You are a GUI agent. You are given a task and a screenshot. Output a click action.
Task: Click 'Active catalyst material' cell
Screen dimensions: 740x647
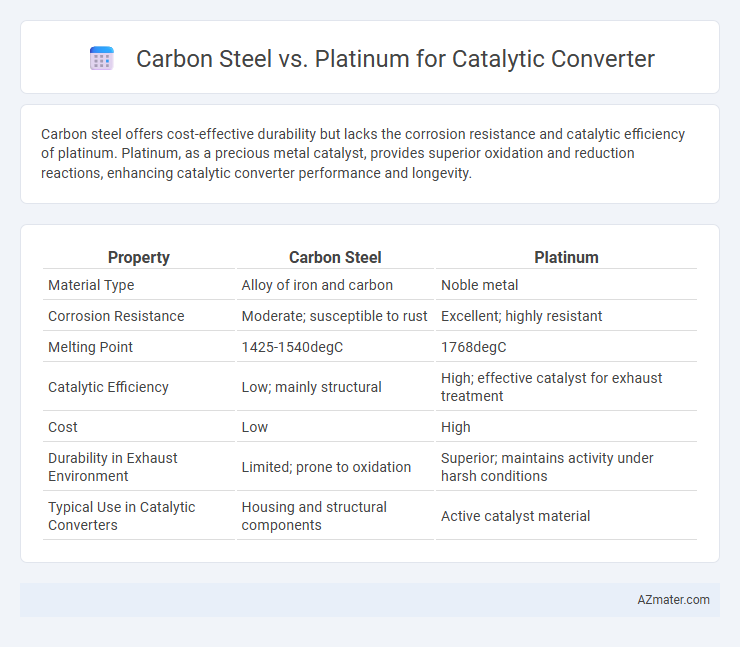pyautogui.click(x=515, y=516)
